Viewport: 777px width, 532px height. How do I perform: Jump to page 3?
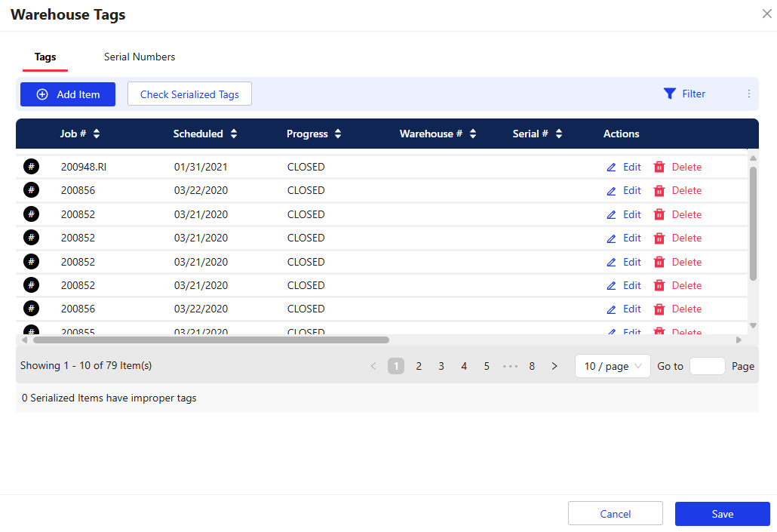441,366
